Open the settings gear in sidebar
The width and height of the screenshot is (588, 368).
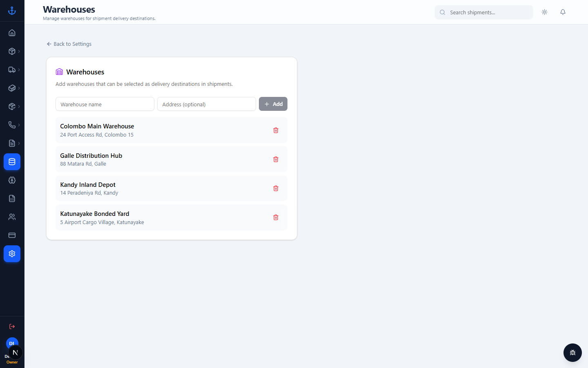(12, 254)
